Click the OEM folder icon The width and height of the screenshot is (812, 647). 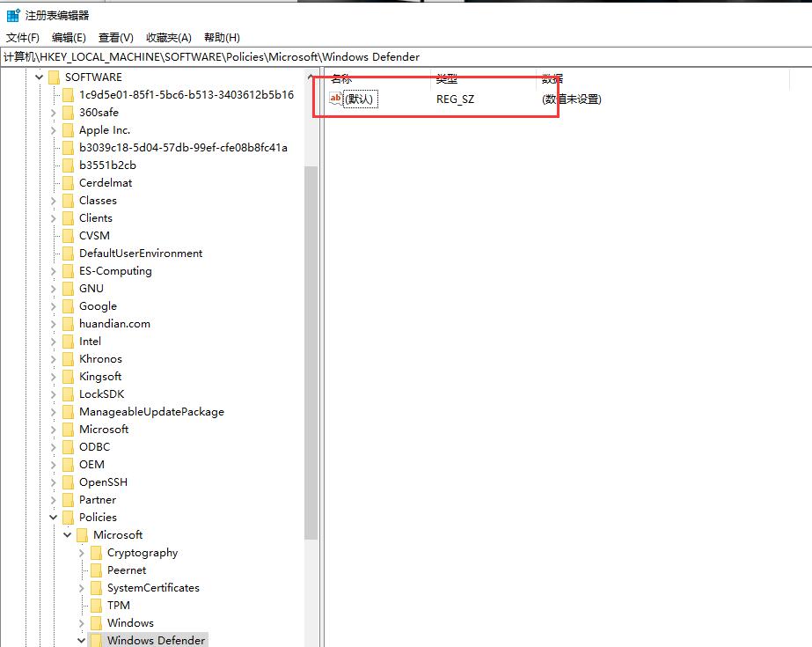click(69, 465)
